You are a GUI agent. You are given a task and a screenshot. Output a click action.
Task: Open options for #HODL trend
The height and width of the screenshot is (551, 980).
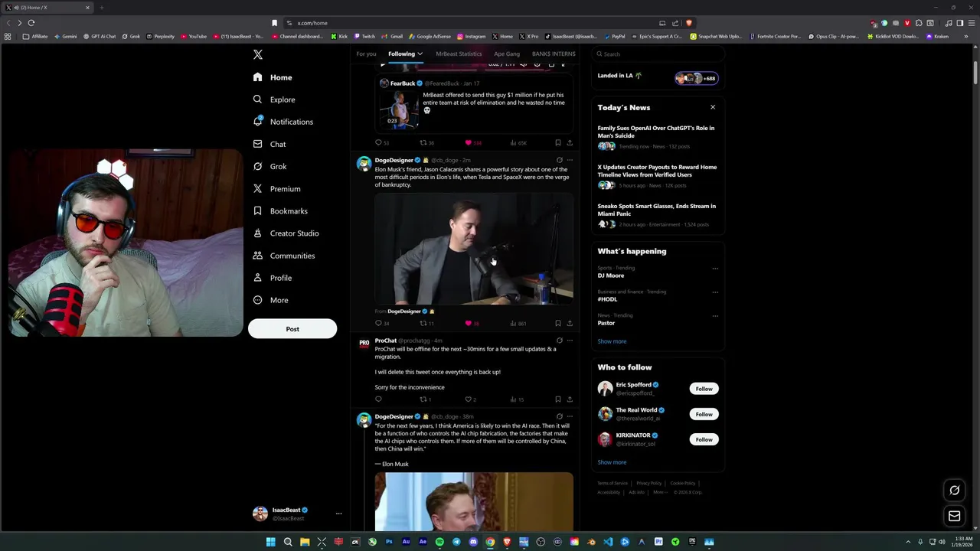(715, 292)
